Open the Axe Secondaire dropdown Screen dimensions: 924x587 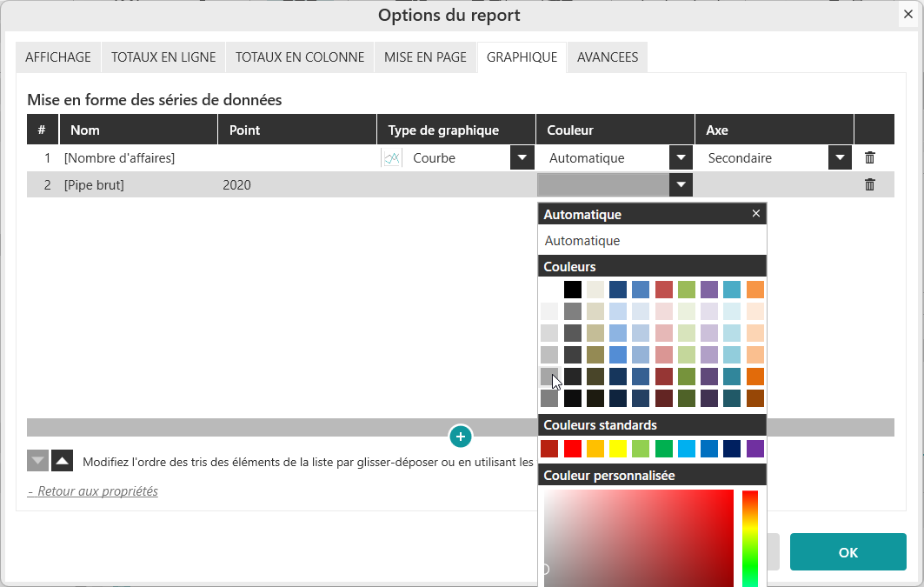[839, 158]
